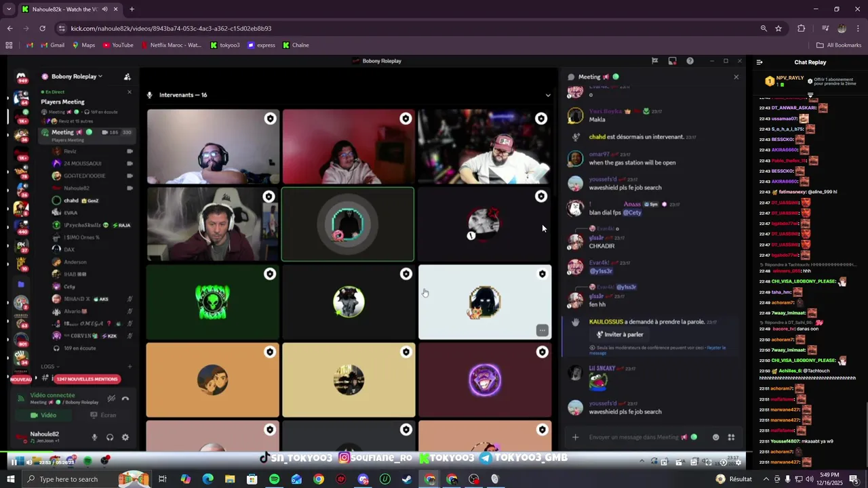This screenshot has height=488, width=868.
Task: Collapse the Chat Replay panel
Action: (759, 62)
